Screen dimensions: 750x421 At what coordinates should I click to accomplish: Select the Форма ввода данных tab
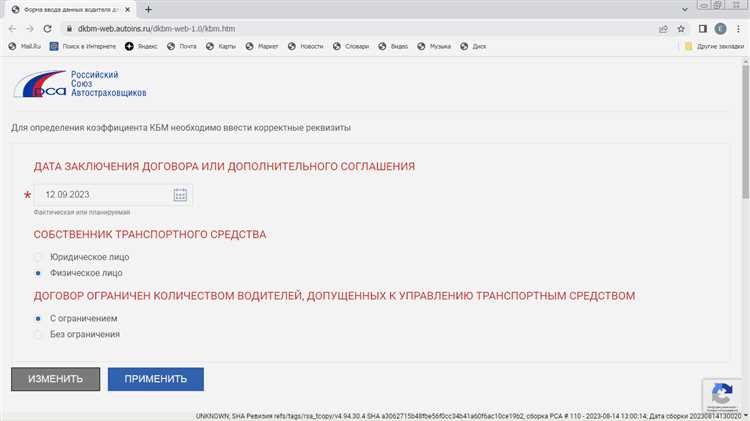pos(71,9)
